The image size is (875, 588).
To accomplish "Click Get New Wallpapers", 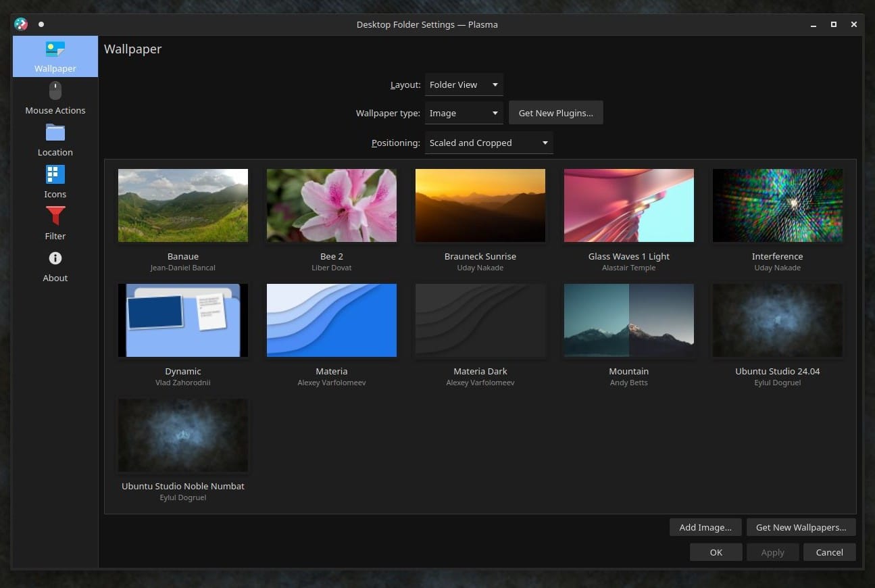I will 801,527.
